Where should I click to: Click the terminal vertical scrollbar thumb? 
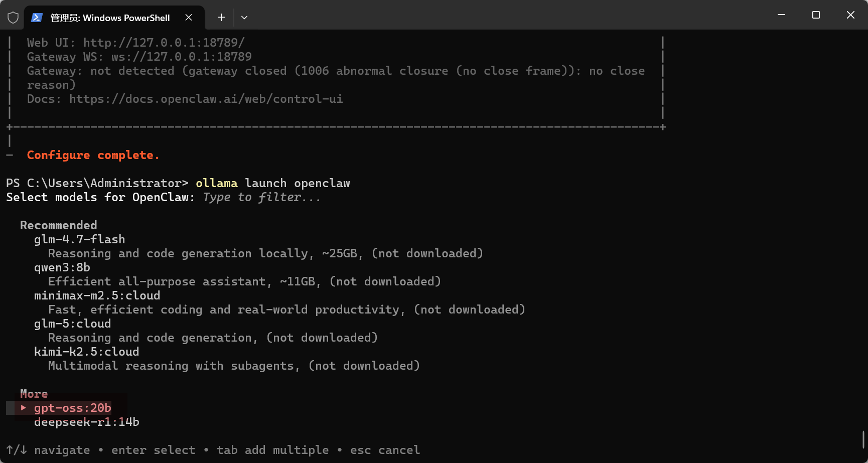click(x=863, y=439)
